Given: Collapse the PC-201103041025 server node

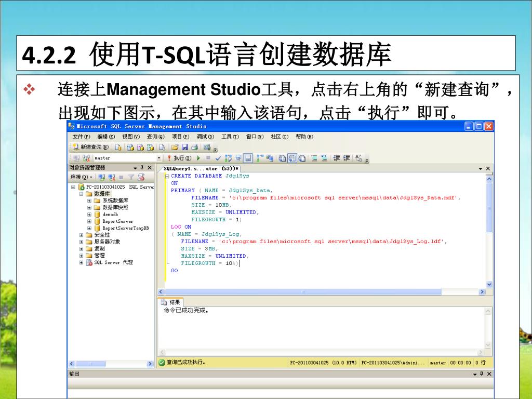Looking at the screenshot, I should 73,187.
